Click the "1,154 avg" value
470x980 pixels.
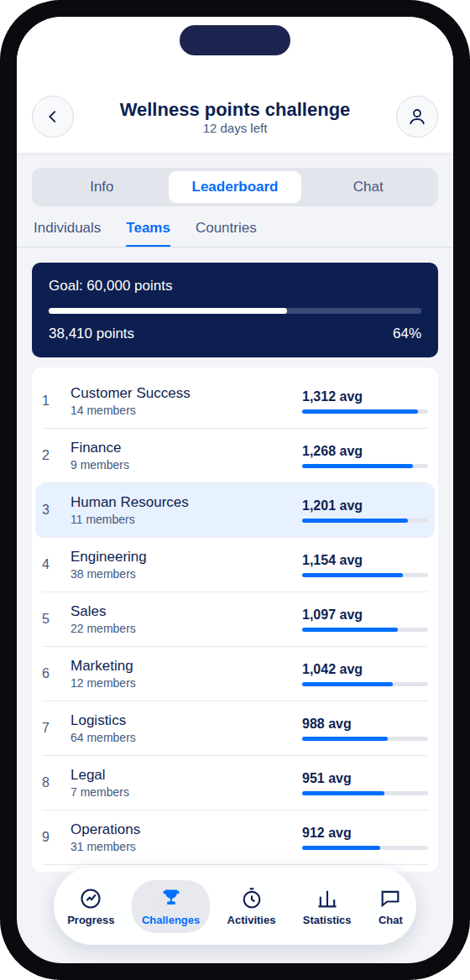point(332,560)
